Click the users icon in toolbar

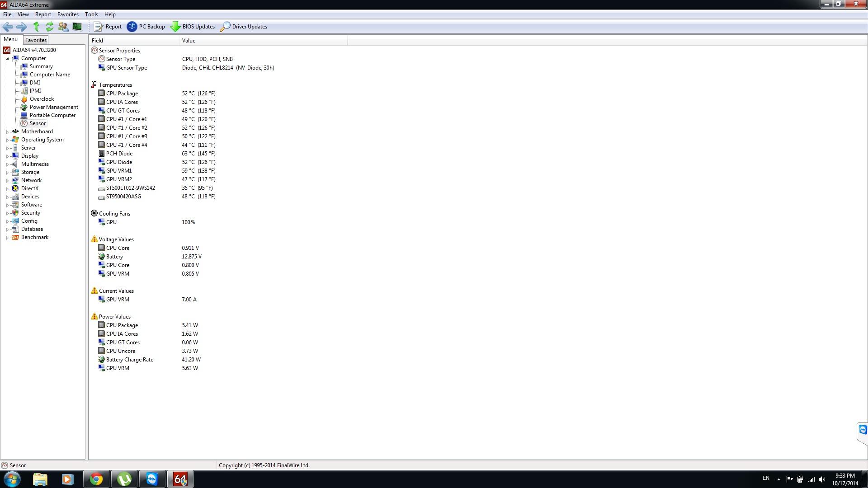pyautogui.click(x=63, y=27)
